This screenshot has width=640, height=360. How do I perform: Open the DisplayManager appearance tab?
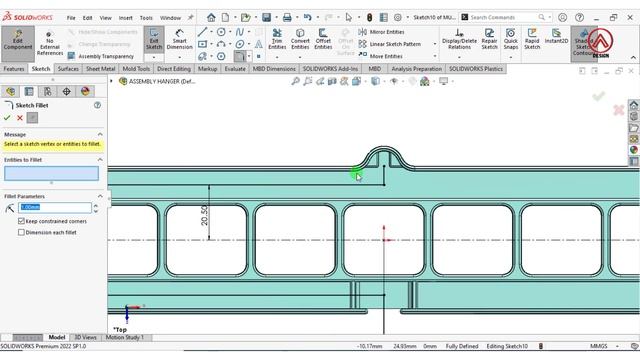tap(85, 91)
